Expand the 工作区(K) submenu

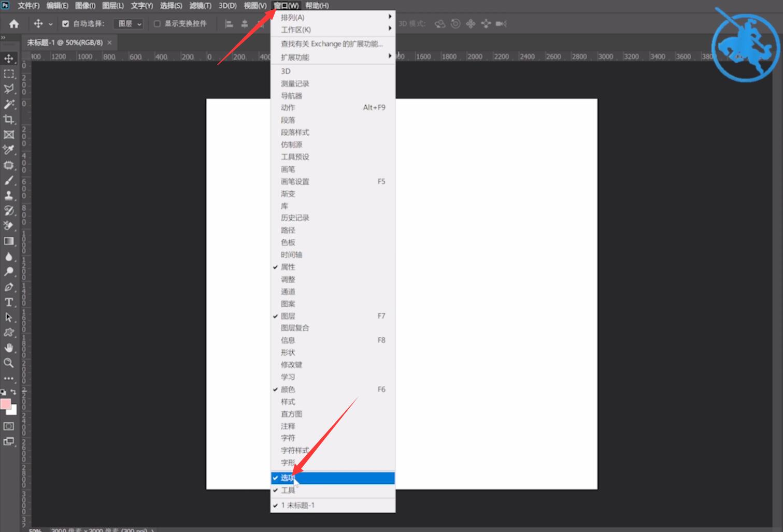333,30
